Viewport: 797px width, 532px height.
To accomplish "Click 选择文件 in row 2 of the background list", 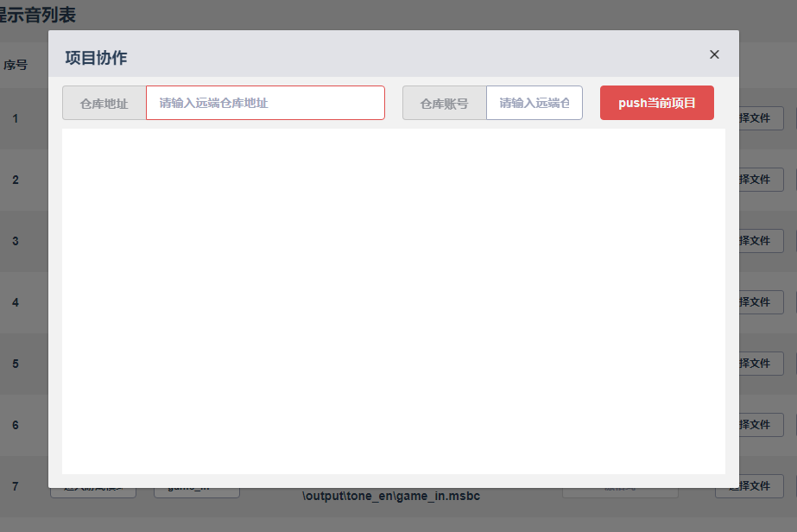I will pos(761,180).
